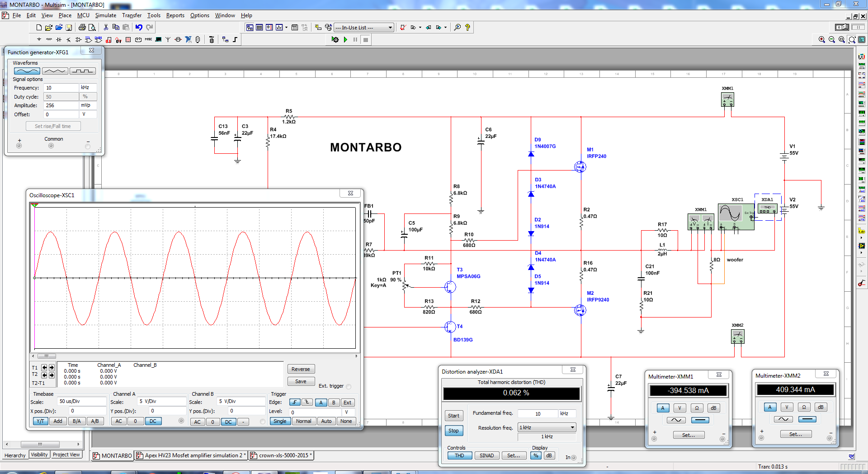
Task: Switch distortion analyzer to SINAD
Action: [x=487, y=455]
